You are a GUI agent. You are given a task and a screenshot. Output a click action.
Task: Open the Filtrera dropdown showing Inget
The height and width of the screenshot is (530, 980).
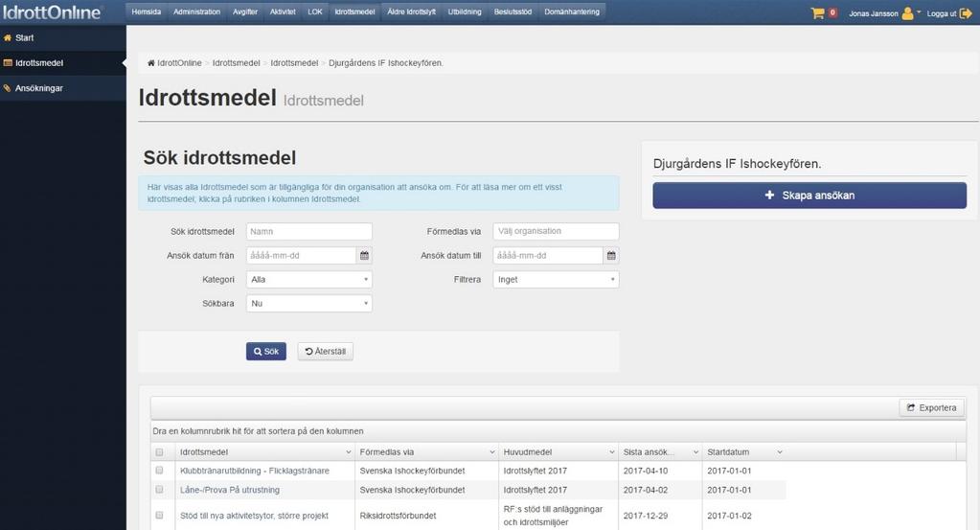click(x=557, y=279)
